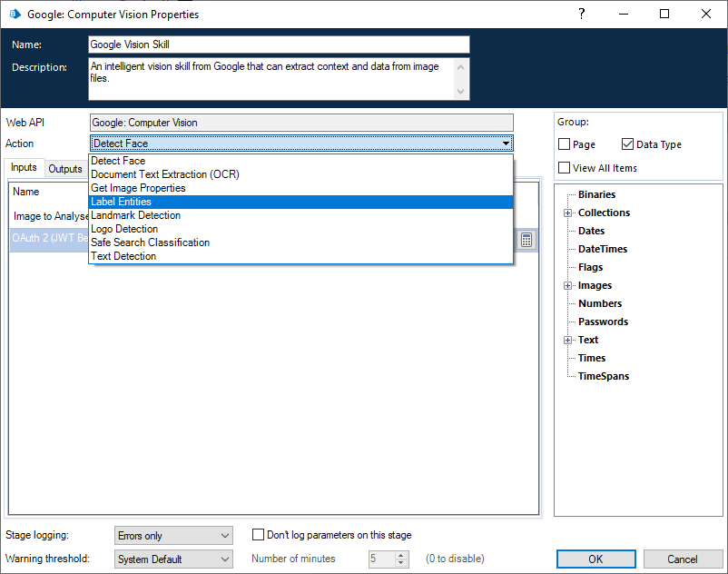Click the Name column header
Screen dimensions: 728x574
(26, 192)
